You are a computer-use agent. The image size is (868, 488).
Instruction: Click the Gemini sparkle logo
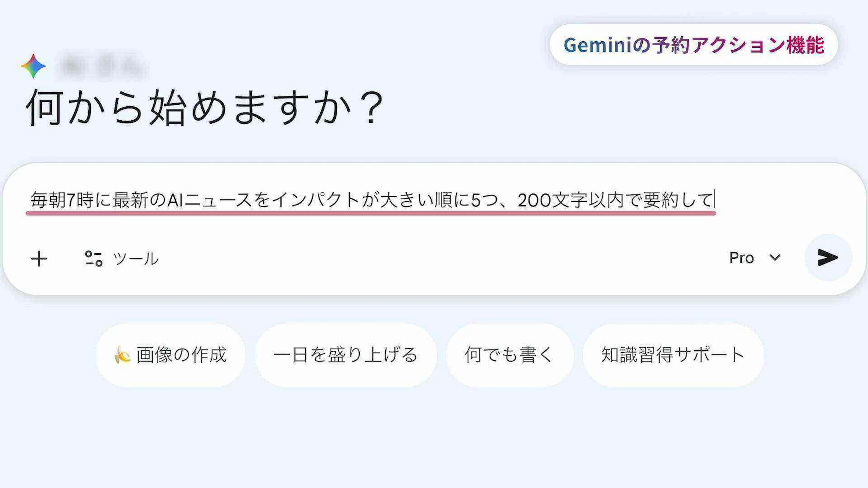(33, 66)
